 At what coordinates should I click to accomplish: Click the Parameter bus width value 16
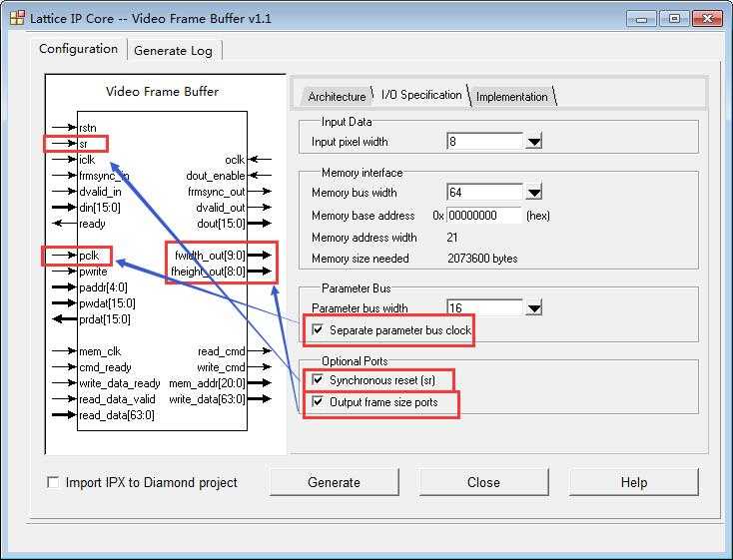click(484, 307)
